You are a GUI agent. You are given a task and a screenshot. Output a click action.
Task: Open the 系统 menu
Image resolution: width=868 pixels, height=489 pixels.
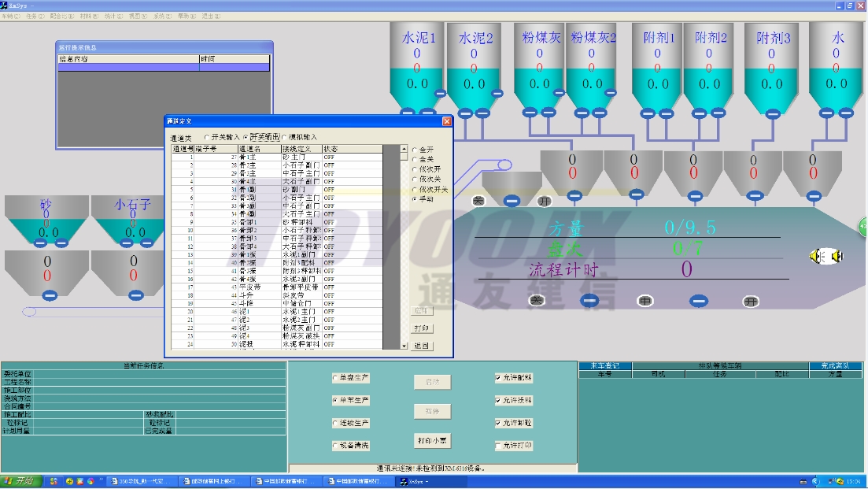(x=162, y=16)
